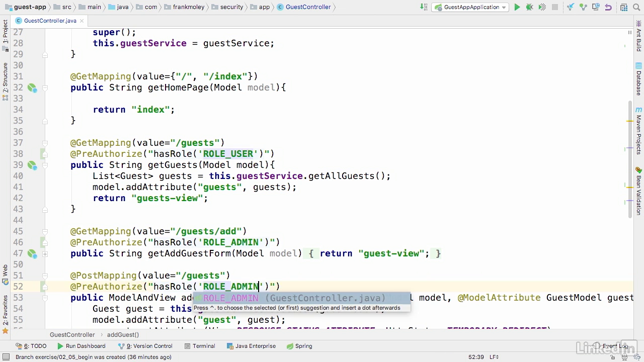Open the Project Structure icon
Viewport: 644px width, 362px height.
pyautogui.click(x=623, y=7)
